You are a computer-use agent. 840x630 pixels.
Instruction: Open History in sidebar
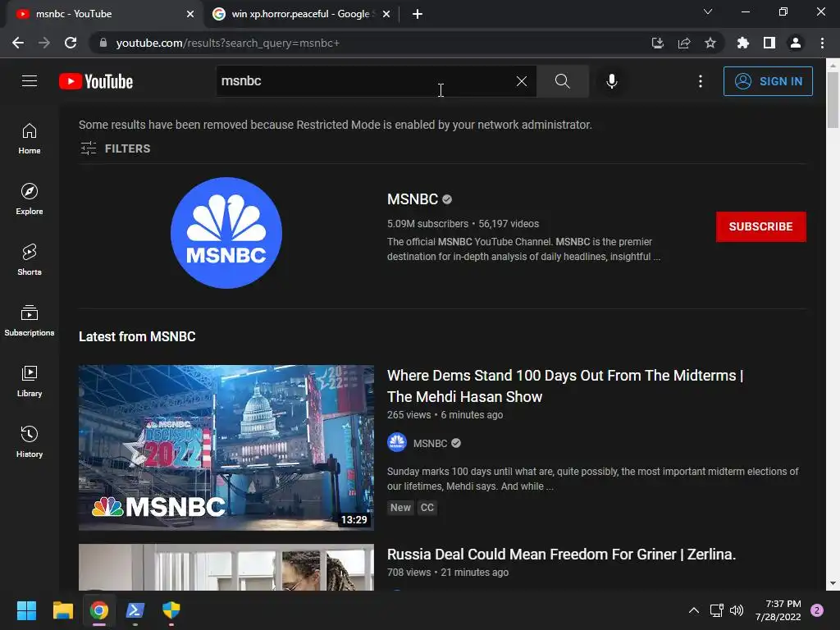30,441
